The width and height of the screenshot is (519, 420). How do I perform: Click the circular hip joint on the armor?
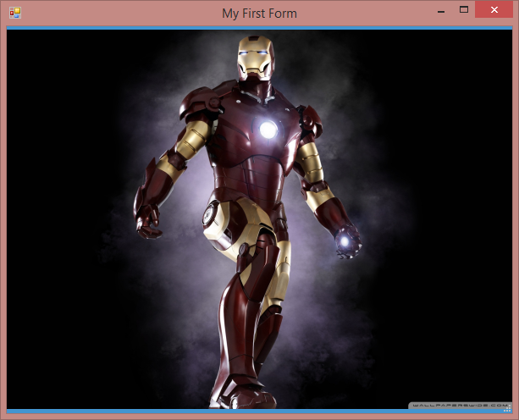[x=213, y=216]
